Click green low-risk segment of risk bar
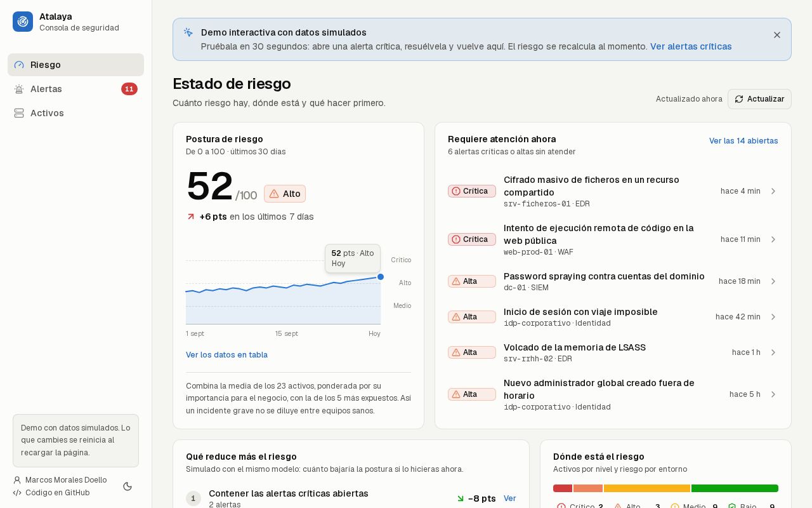Screen dimensions: 812x508 pyautogui.click(x=735, y=488)
